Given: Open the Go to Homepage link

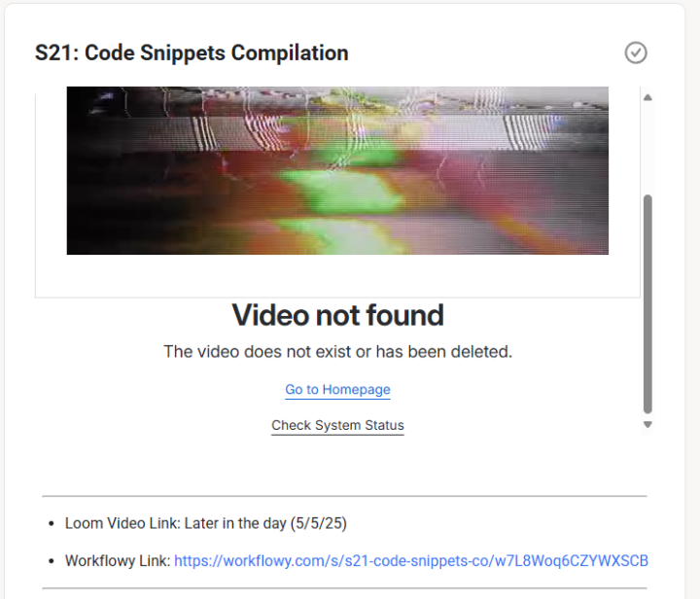Looking at the screenshot, I should point(337,390).
